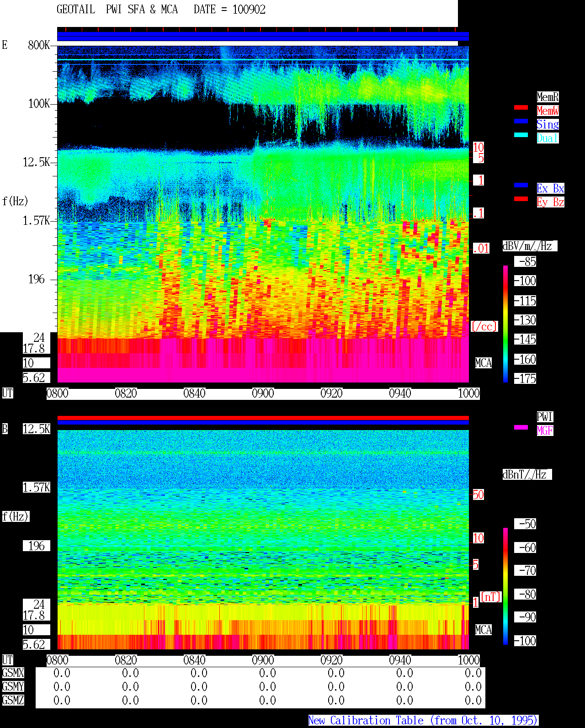Click the 'DATE = 100902' label
This screenshot has height=728, width=585.
[229, 10]
